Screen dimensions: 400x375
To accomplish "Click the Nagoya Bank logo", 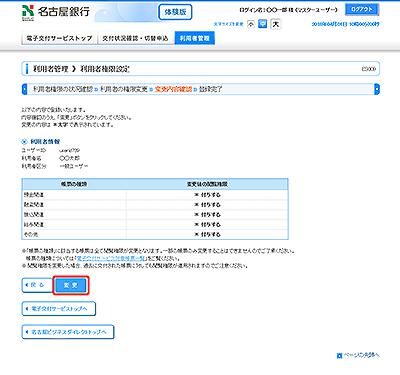I will [56, 12].
